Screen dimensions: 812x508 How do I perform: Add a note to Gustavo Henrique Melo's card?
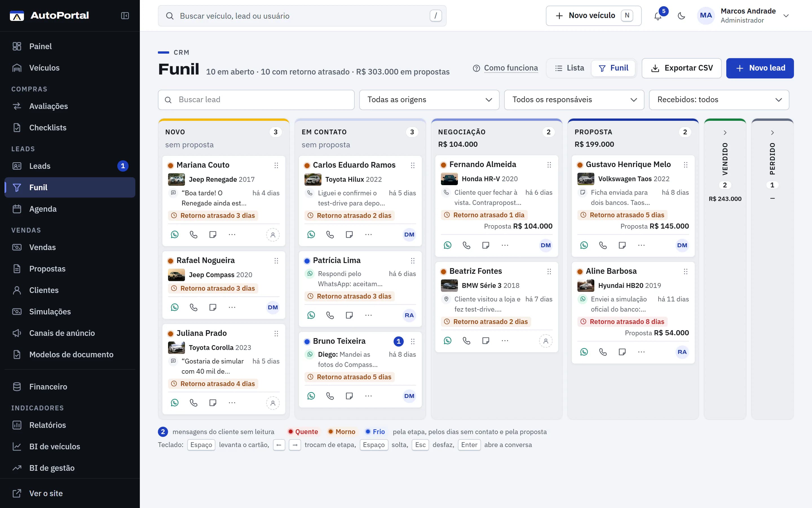pyautogui.click(x=622, y=245)
